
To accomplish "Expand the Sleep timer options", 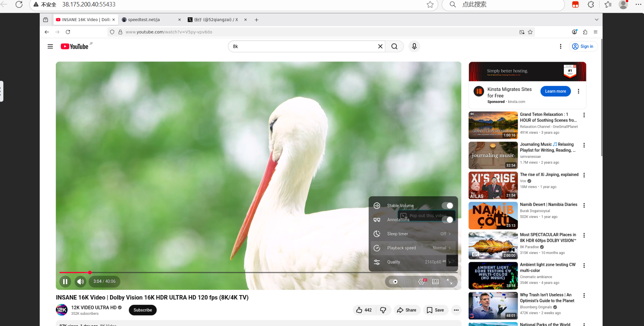I will [413, 234].
